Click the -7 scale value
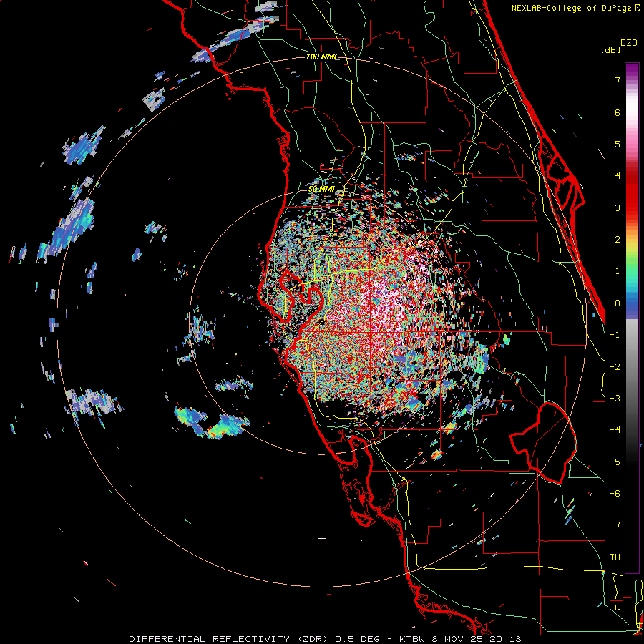Viewport: 644px width, 644px height. (615, 525)
